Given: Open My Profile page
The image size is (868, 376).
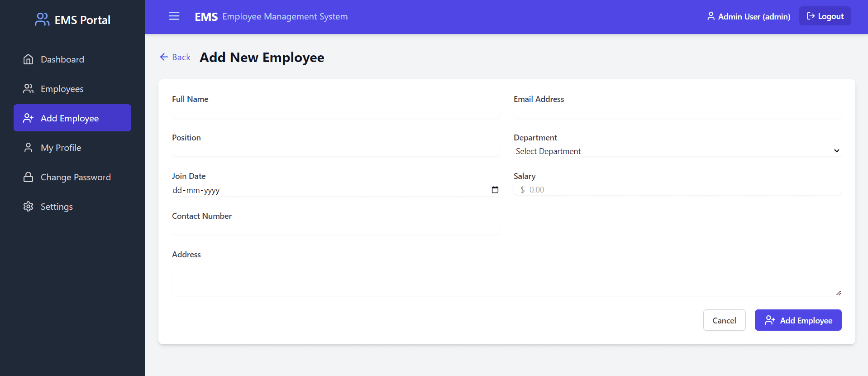Looking at the screenshot, I should point(72,148).
